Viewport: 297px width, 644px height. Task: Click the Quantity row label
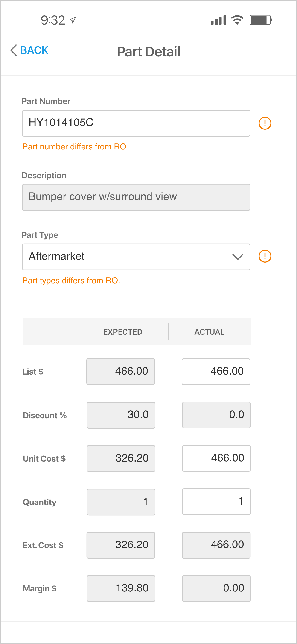point(40,502)
